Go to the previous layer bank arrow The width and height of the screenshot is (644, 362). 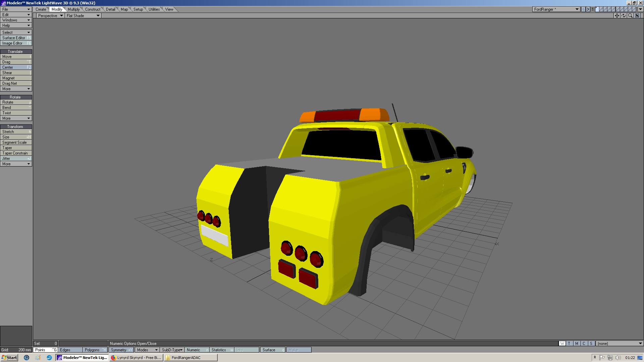point(584,9)
